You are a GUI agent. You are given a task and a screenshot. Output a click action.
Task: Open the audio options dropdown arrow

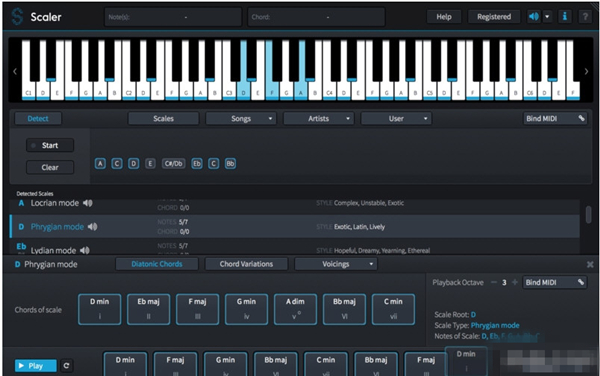(x=547, y=16)
